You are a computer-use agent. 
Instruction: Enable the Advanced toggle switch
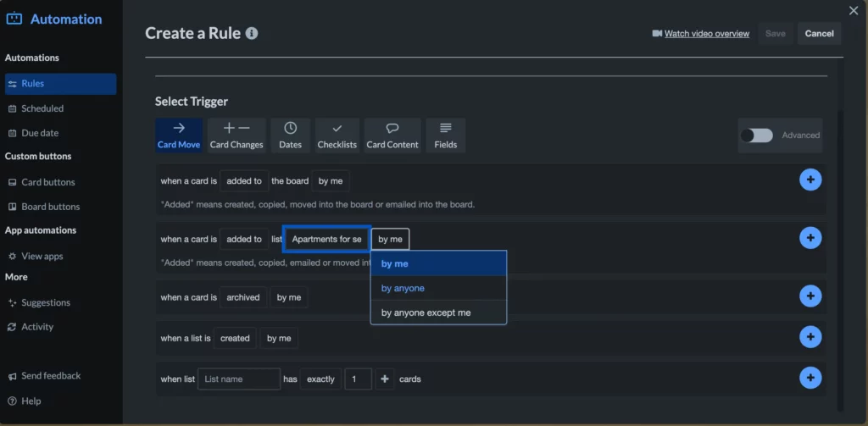[757, 135]
